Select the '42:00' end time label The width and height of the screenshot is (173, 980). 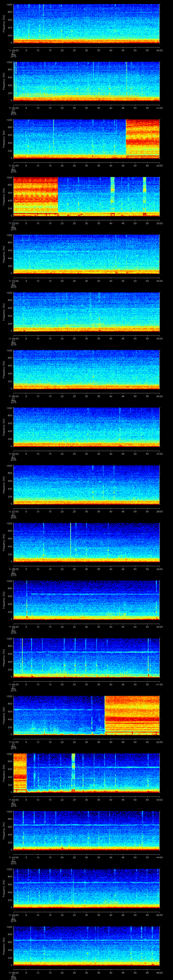[160, 742]
